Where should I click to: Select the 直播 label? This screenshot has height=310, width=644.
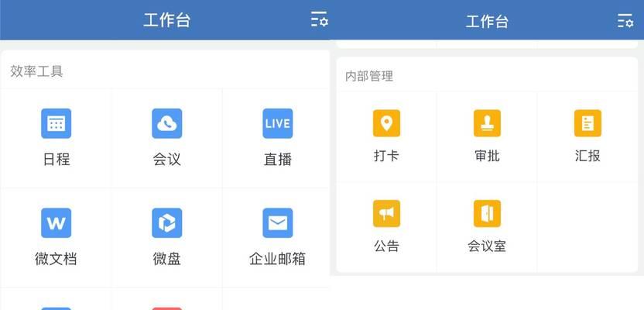click(278, 159)
